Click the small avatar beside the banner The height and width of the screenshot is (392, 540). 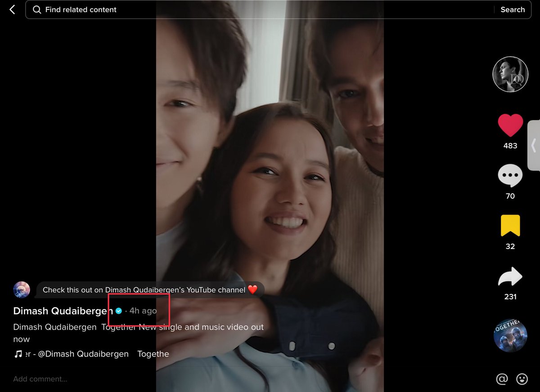tap(22, 290)
